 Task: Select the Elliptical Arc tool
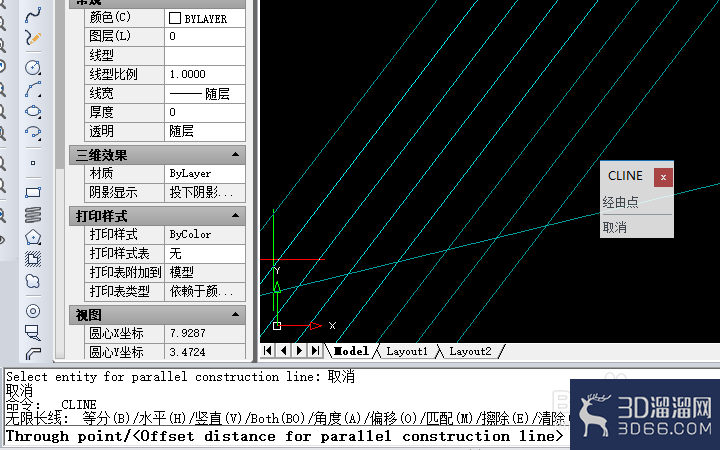point(33,133)
